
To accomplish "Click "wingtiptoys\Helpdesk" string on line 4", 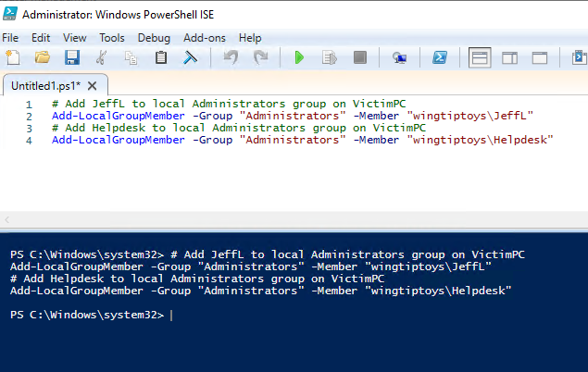I will point(480,140).
